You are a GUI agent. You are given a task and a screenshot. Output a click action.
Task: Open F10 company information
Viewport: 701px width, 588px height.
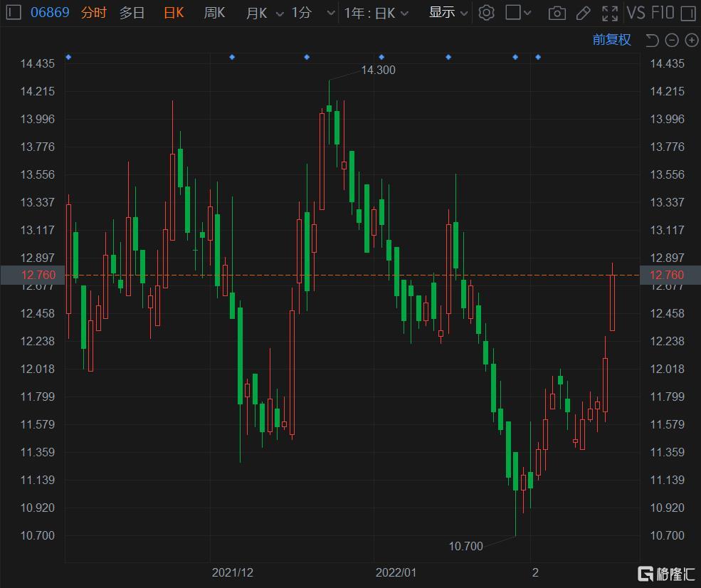(x=661, y=13)
